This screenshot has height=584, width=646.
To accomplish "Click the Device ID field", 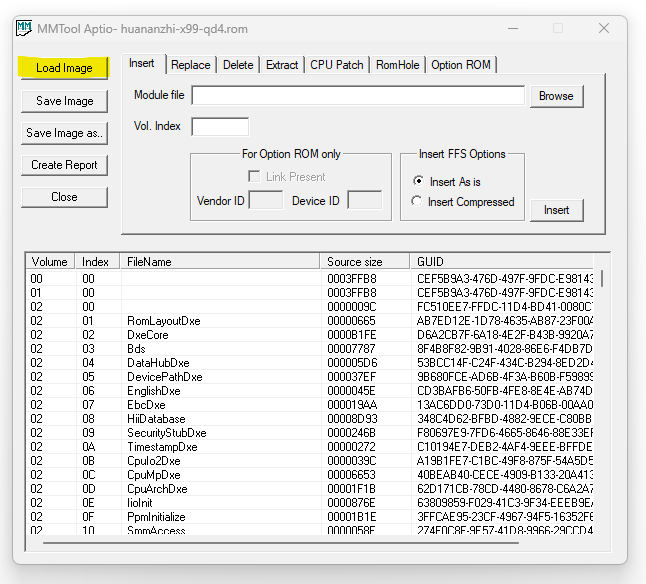I will click(365, 200).
